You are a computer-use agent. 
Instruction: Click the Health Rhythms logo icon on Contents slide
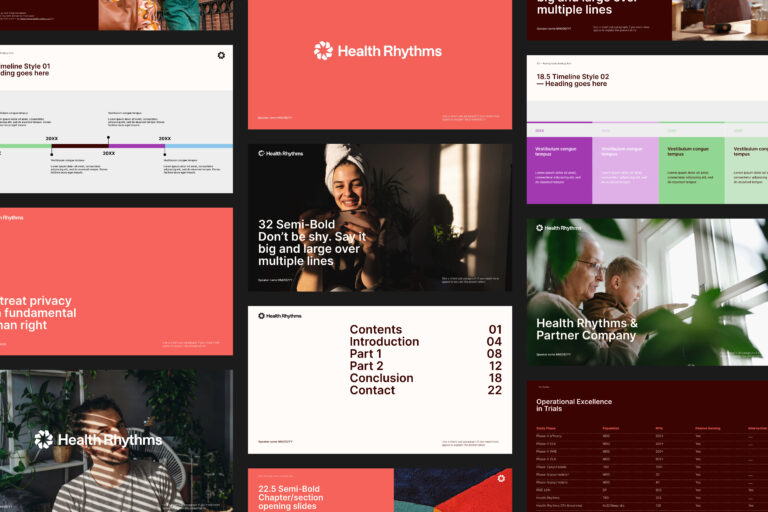(x=262, y=316)
